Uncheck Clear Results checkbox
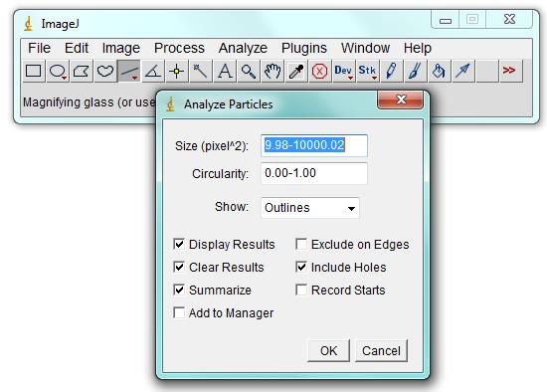 coord(179,267)
